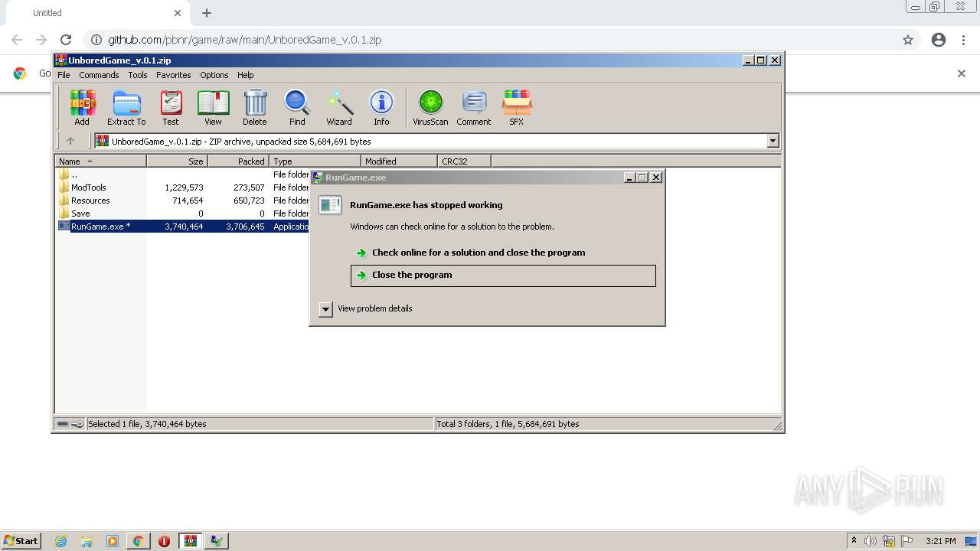The image size is (980, 551).
Task: Sort by the Name column header
Action: 100,161
